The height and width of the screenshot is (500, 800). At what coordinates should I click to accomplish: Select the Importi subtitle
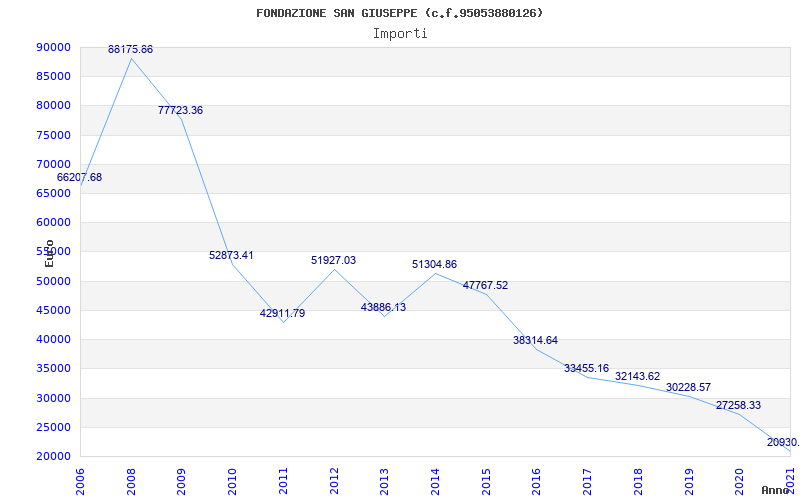tap(400, 34)
